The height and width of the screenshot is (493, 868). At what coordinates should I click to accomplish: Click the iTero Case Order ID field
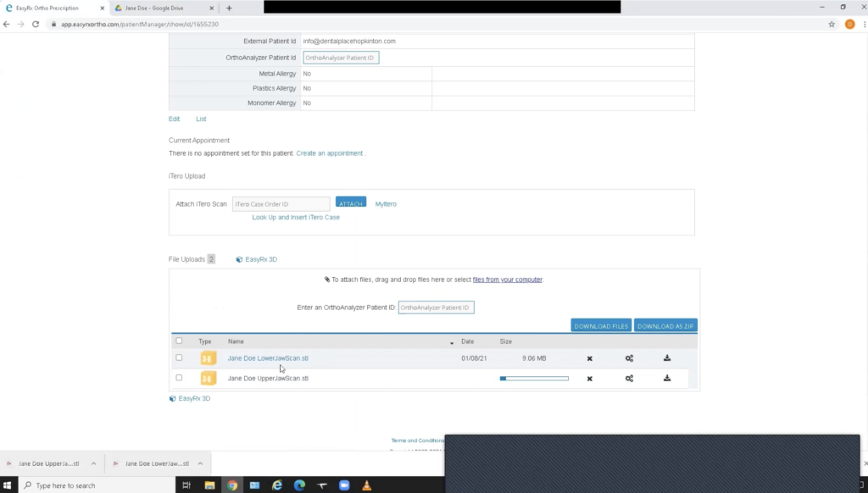(x=281, y=204)
